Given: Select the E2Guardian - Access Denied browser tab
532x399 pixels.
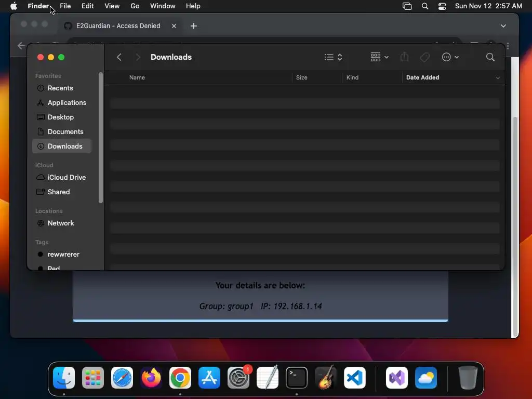Looking at the screenshot, I should pyautogui.click(x=118, y=26).
